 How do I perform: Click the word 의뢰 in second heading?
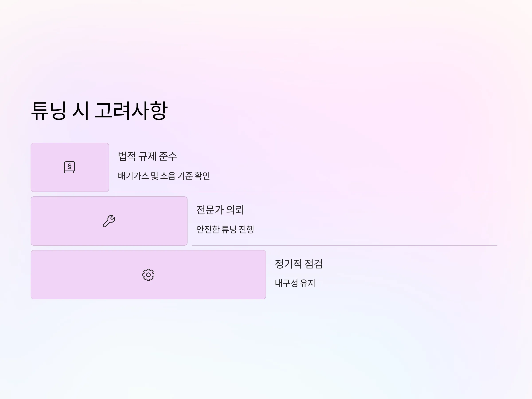(235, 210)
